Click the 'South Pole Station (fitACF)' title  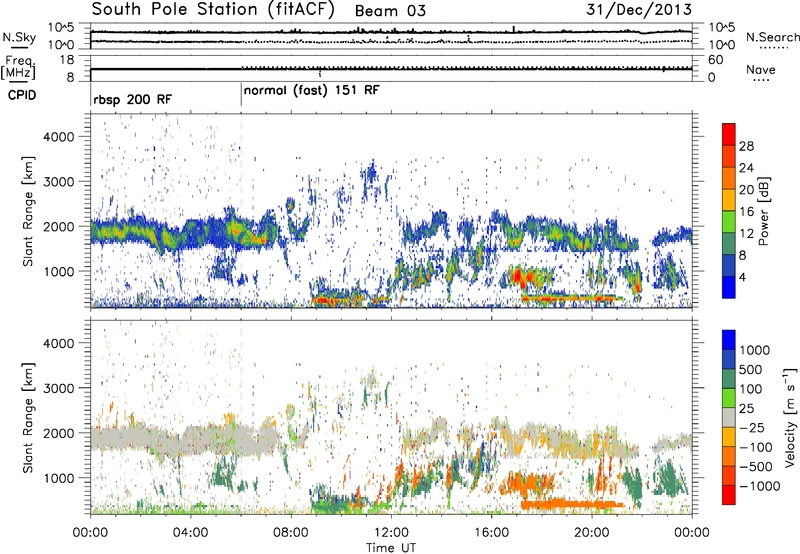tap(213, 10)
